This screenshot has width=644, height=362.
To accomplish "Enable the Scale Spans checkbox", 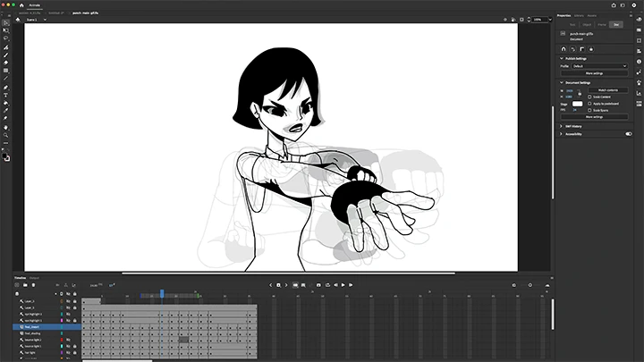I will point(589,110).
